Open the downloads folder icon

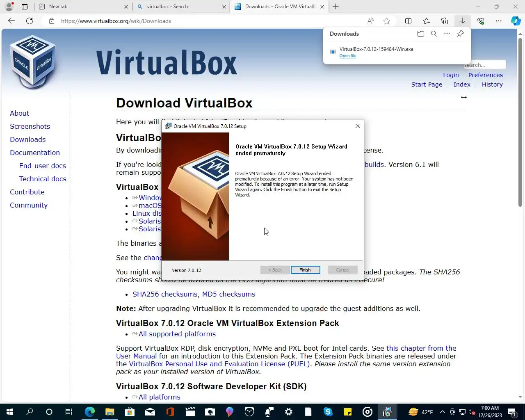(420, 34)
